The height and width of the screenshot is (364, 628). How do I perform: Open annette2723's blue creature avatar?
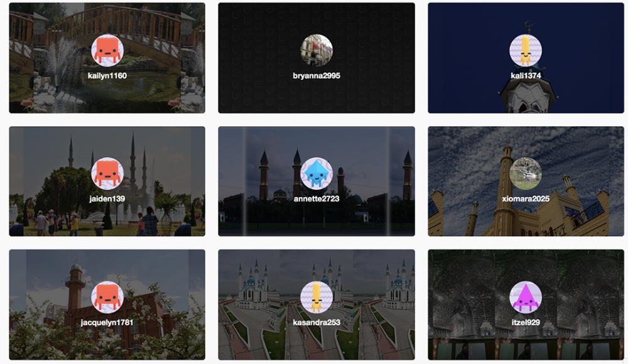317,174
